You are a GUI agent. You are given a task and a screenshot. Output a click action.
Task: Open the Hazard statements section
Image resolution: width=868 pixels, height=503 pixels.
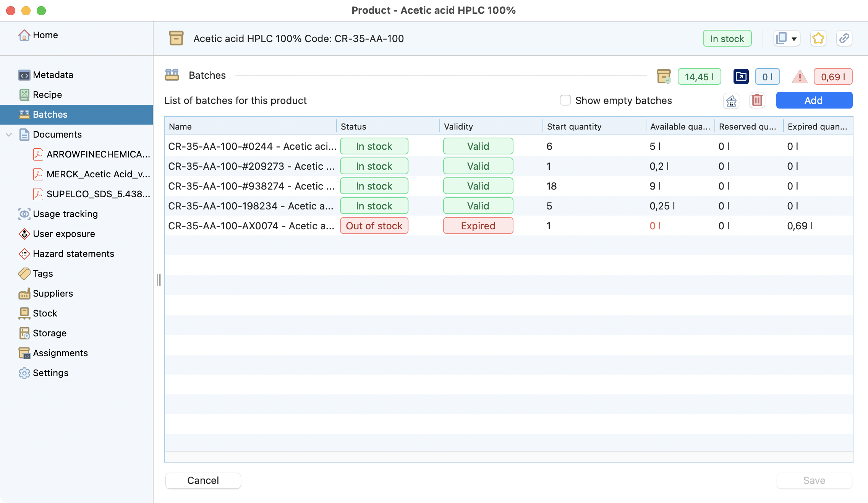(73, 254)
